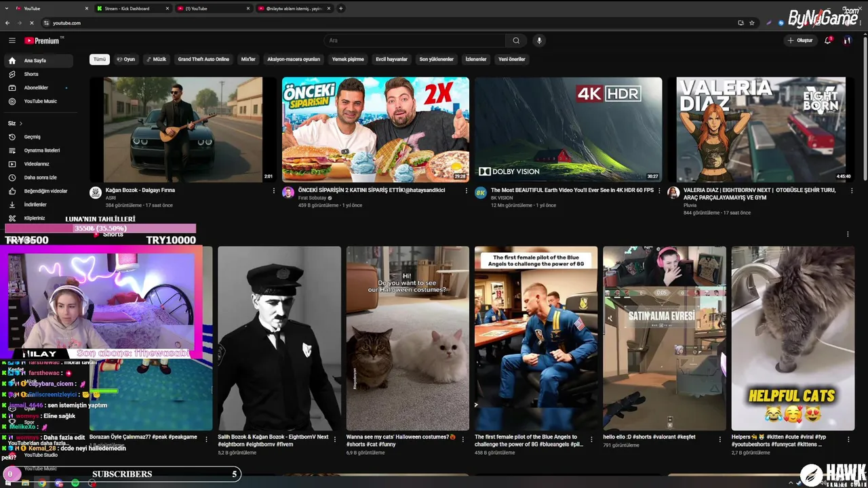Open video title The Most BEAUTIFUL Earth Video
Image resolution: width=868 pixels, height=488 pixels.
point(572,190)
